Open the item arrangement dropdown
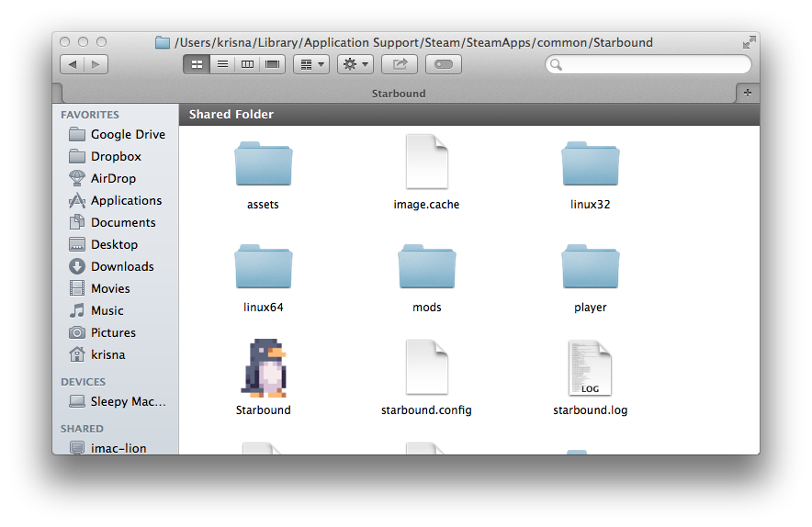Viewport: 812px width, 527px height. pos(311,64)
